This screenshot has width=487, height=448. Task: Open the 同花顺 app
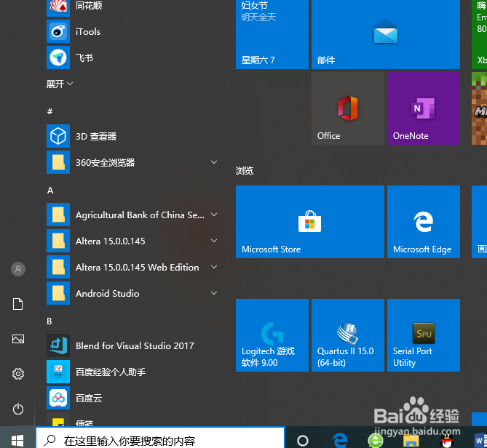(x=133, y=6)
